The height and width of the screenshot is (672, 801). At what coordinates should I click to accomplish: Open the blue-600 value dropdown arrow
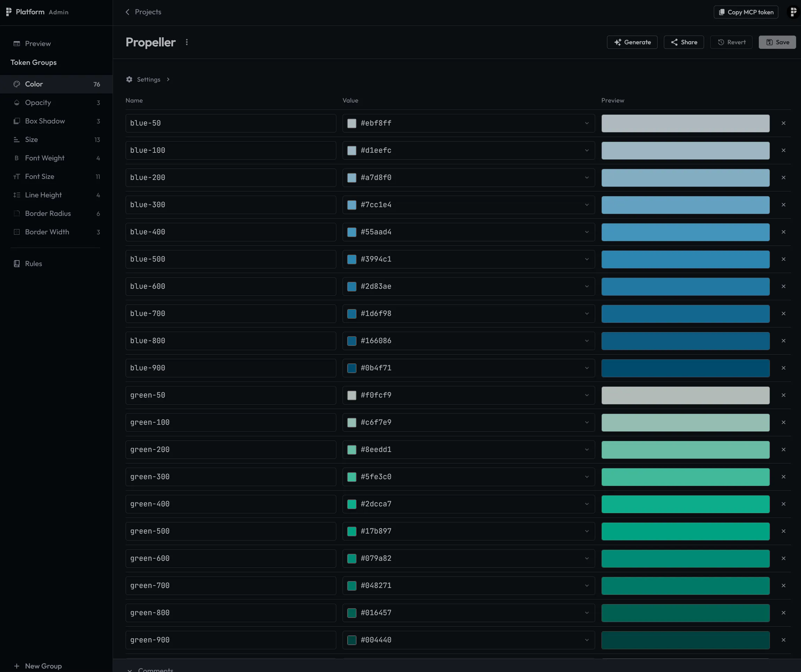(587, 286)
